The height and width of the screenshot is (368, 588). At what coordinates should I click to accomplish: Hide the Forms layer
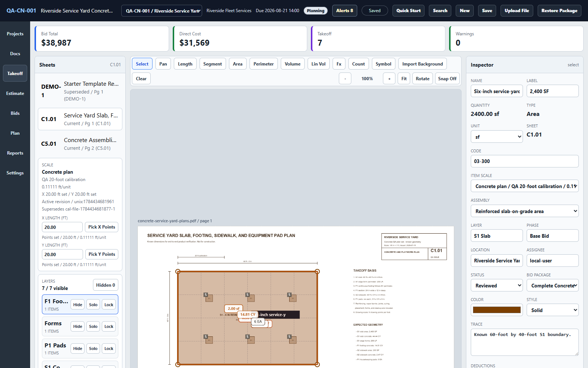point(78,326)
